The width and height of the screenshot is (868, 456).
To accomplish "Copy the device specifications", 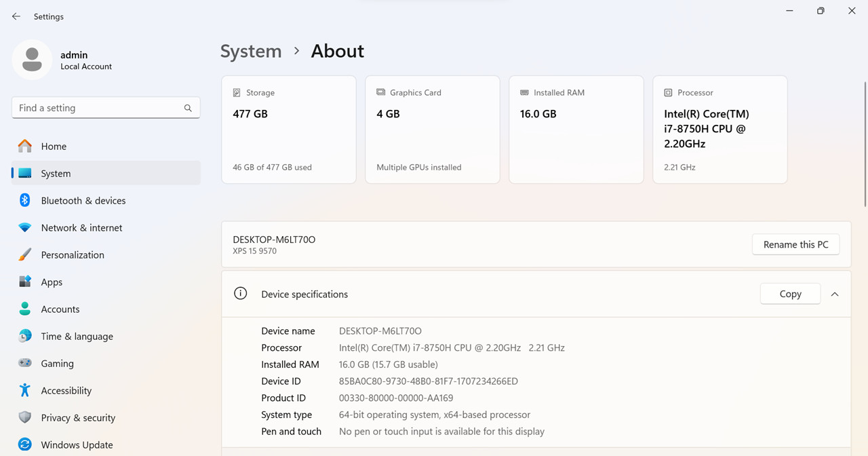I will pos(791,294).
